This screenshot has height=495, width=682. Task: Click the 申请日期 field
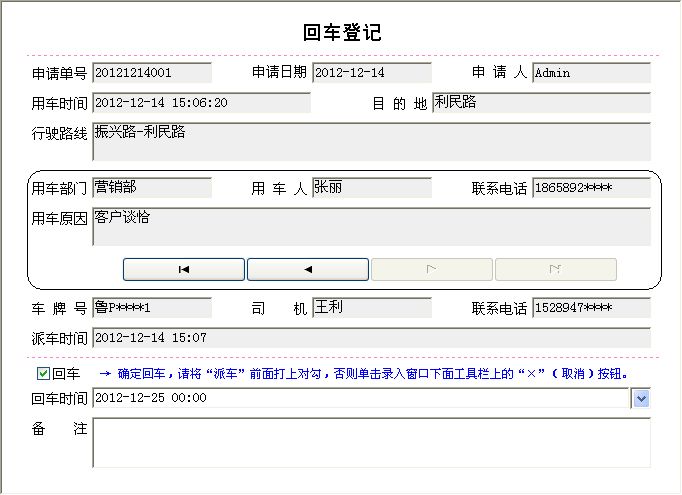pyautogui.click(x=372, y=73)
